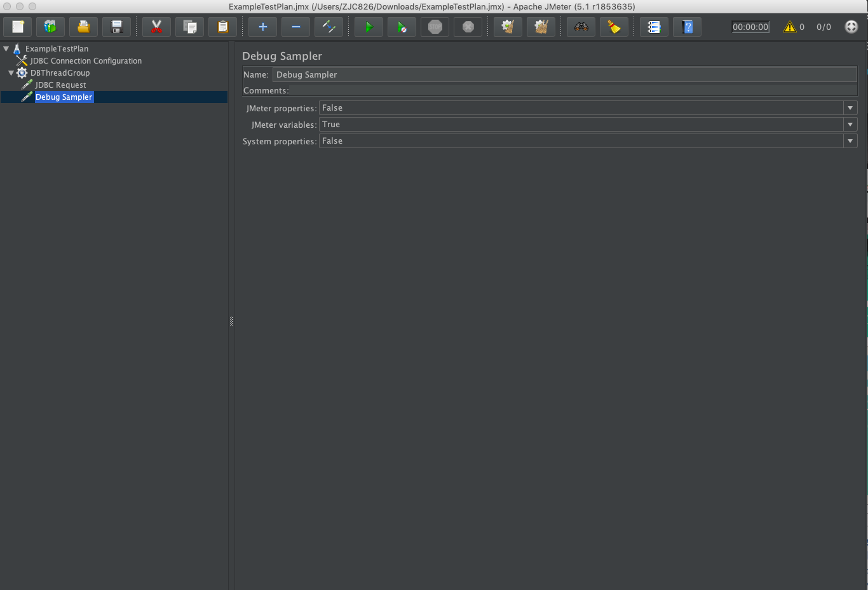Click the Cut scissors icon
The width and height of the screenshot is (868, 590).
(x=156, y=27)
